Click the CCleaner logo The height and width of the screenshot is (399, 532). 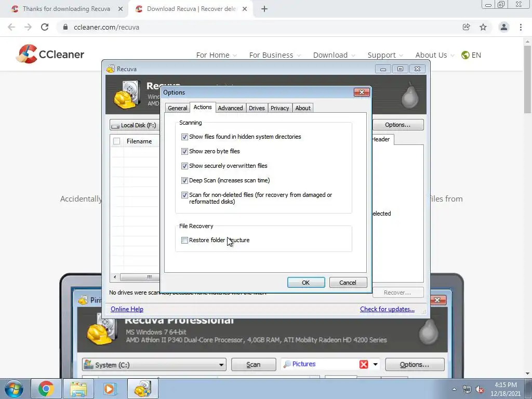click(50, 54)
